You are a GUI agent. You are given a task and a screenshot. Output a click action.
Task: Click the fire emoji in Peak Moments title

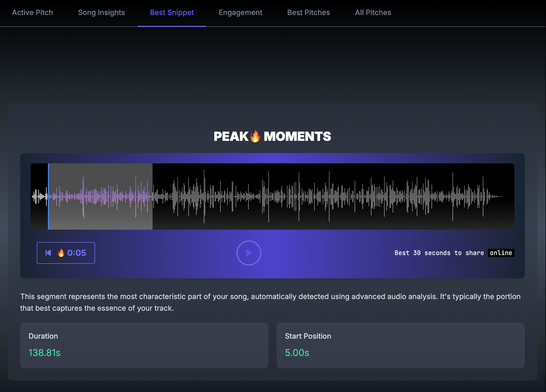click(x=255, y=136)
